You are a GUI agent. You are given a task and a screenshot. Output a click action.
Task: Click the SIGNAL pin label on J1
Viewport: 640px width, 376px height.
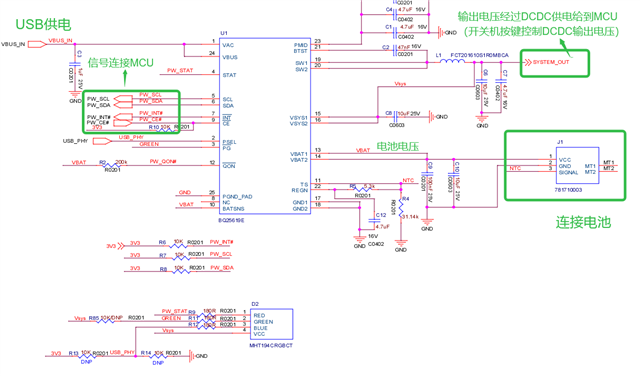click(569, 172)
